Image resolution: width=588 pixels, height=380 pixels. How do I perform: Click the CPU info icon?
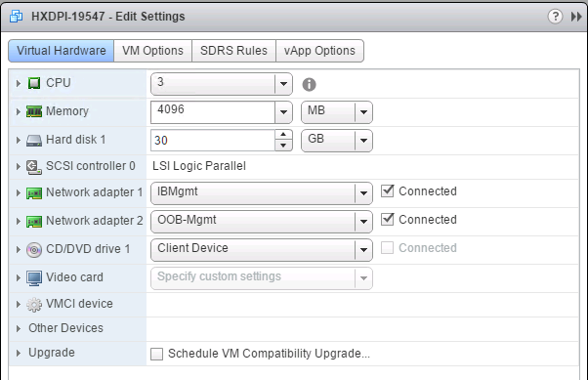click(x=309, y=84)
